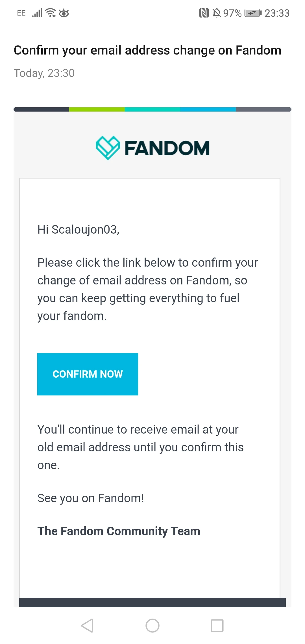Tap "The Fandom Community Team" signature
Screen dimensions: 305x644
[x=119, y=531]
